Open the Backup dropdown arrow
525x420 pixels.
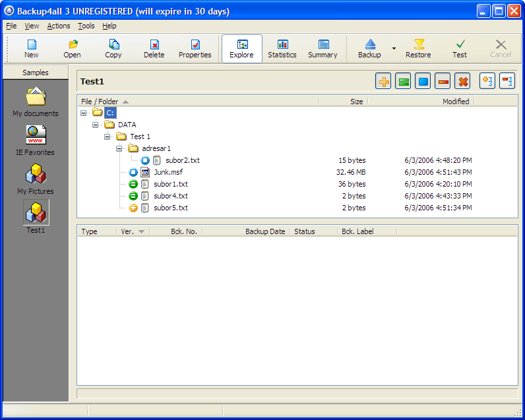click(394, 49)
